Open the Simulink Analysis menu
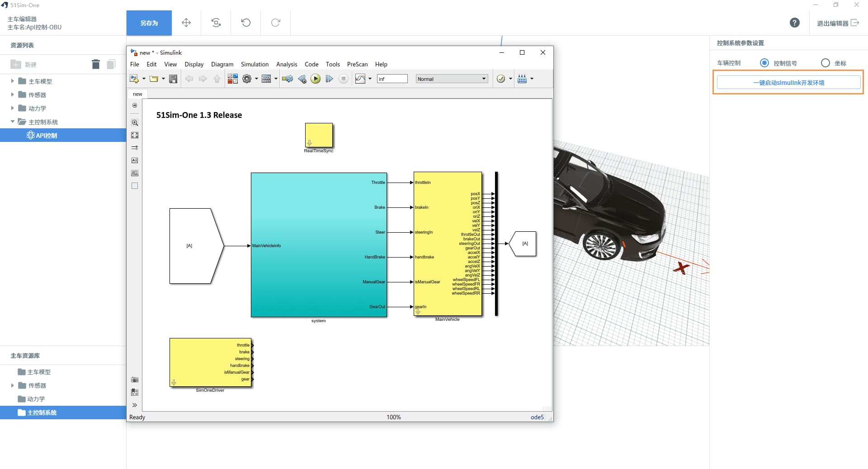The height and width of the screenshot is (469, 868). [x=287, y=64]
